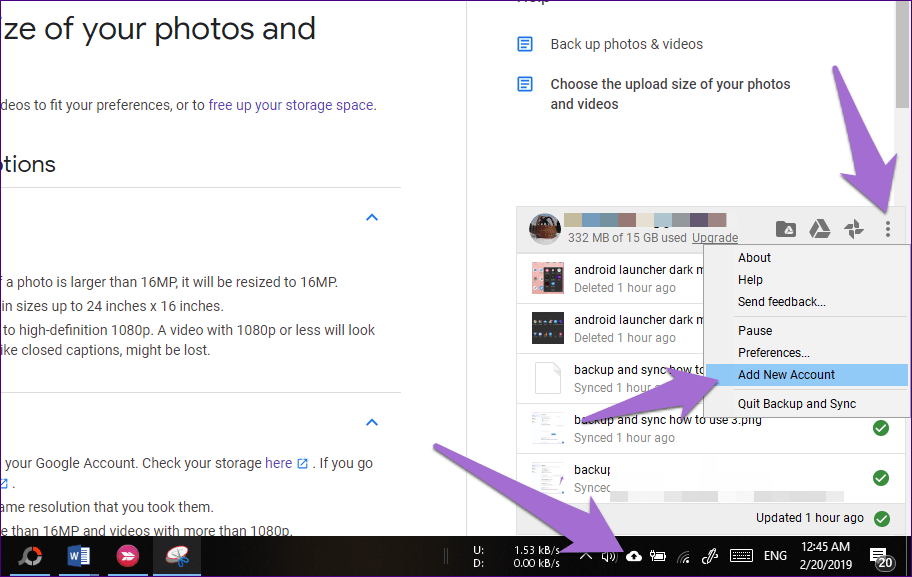Select About from the menu
This screenshot has height=577, width=912.
pos(754,258)
